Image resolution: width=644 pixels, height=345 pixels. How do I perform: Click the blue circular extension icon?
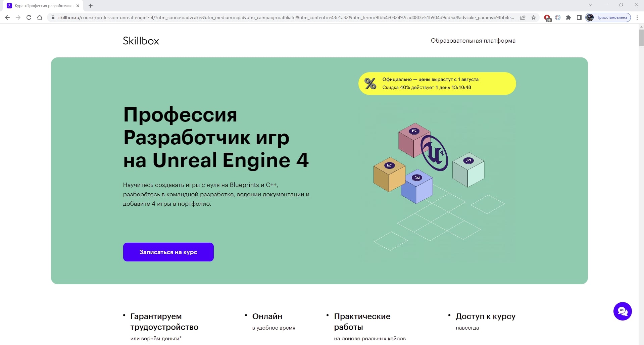point(558,17)
